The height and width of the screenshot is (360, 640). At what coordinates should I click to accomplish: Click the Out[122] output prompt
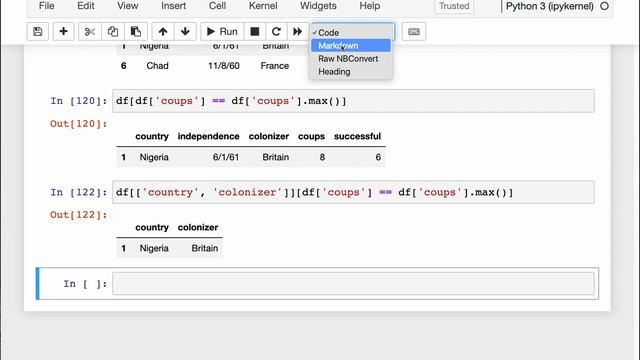click(x=79, y=215)
